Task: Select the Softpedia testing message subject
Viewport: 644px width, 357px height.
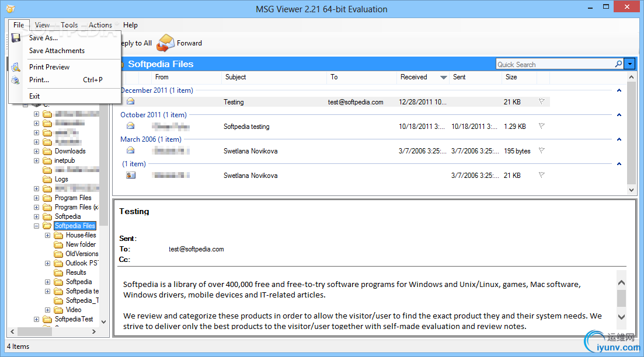Action: 246,127
